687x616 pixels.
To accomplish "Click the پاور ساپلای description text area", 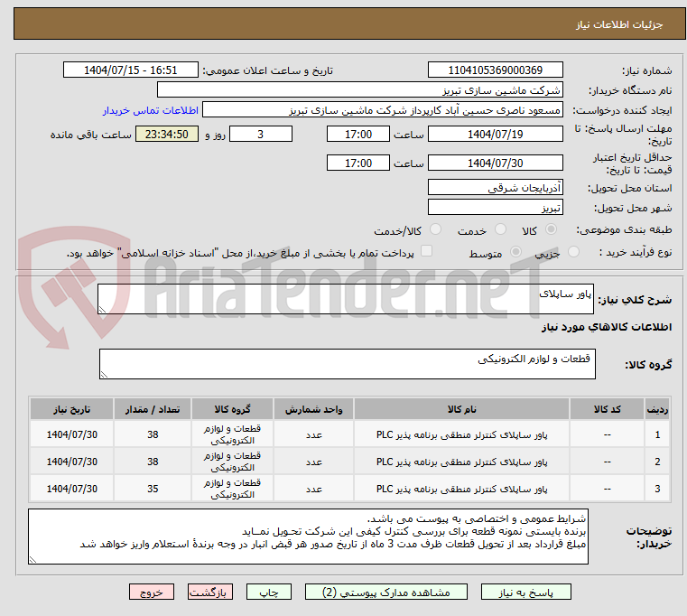I will click(x=345, y=299).
